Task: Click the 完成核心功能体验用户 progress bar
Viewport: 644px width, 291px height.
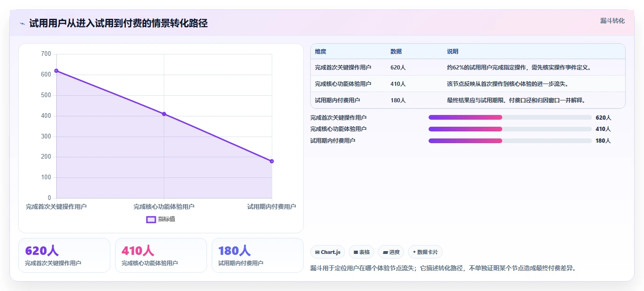Action: click(510, 129)
